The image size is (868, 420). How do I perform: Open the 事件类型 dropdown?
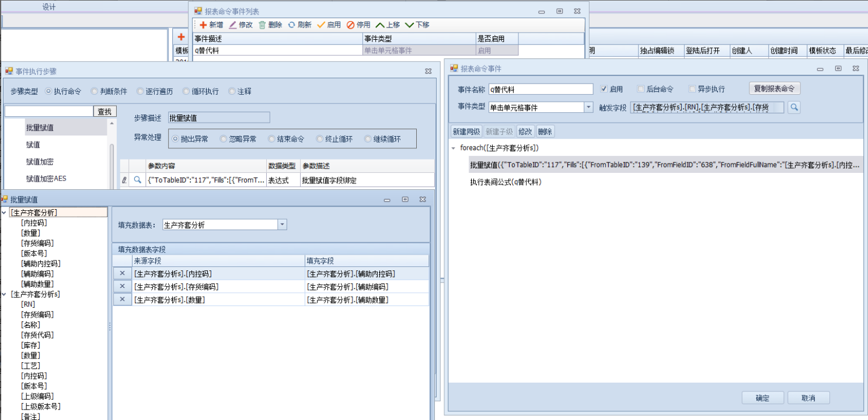click(588, 107)
